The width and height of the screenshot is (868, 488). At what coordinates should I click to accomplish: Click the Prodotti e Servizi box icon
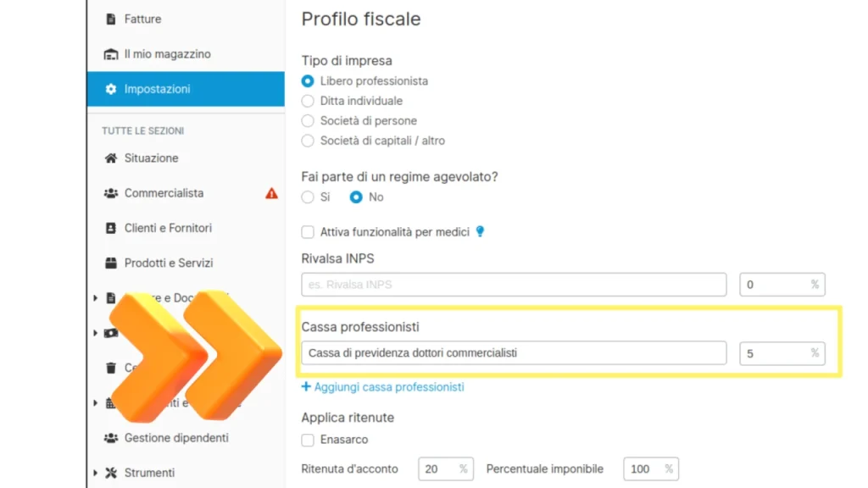(x=111, y=263)
